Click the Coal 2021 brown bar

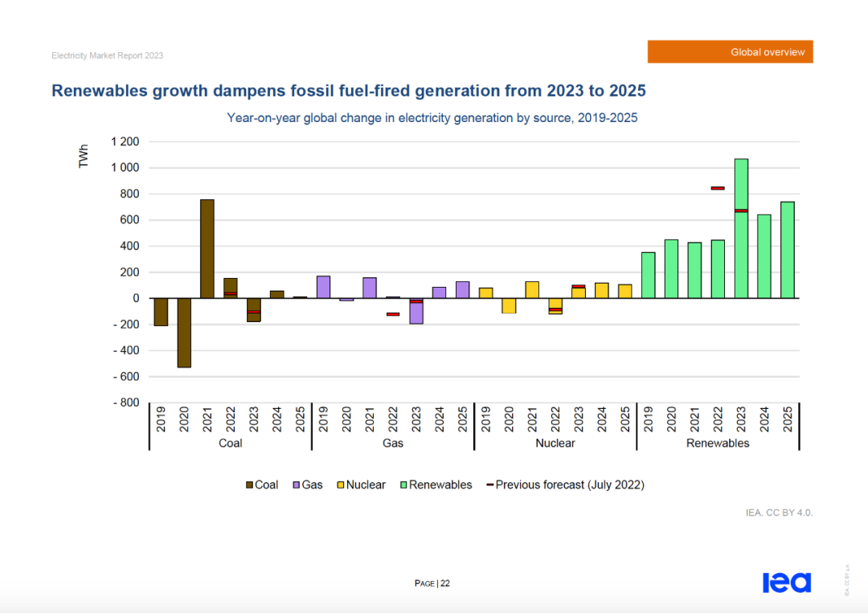coord(207,249)
